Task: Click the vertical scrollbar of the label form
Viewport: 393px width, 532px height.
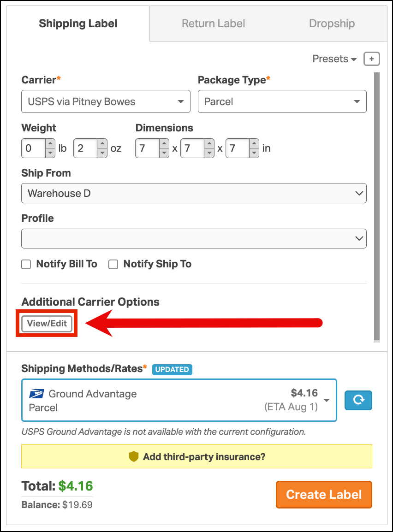Action: (x=377, y=206)
